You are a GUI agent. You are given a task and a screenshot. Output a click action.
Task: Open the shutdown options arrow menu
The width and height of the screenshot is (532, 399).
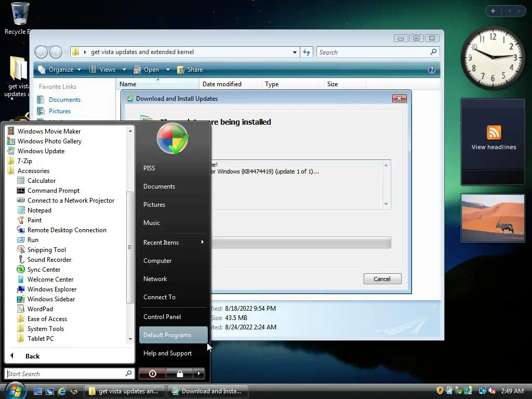[x=199, y=374]
